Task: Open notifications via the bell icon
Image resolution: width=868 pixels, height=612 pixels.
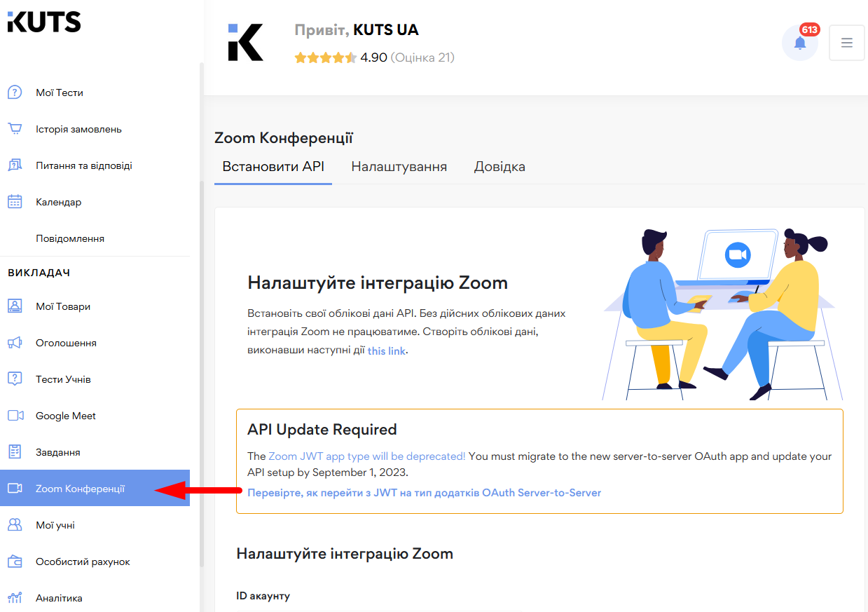Action: click(799, 43)
